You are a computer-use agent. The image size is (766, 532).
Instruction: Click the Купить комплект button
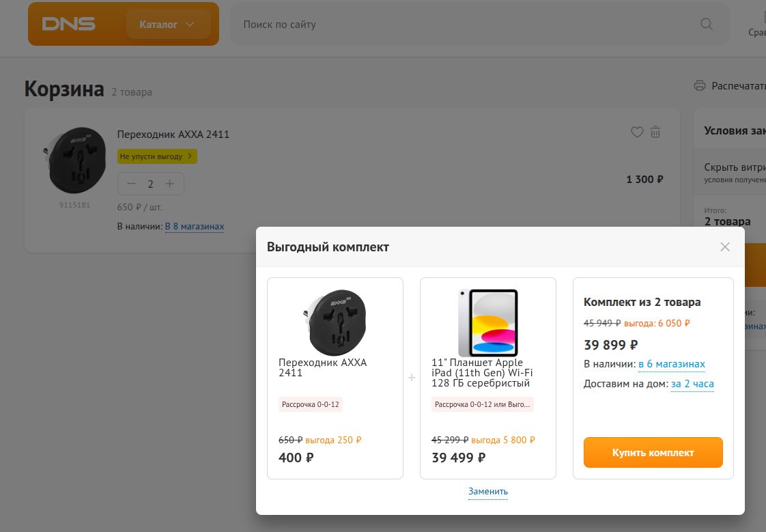pos(653,452)
